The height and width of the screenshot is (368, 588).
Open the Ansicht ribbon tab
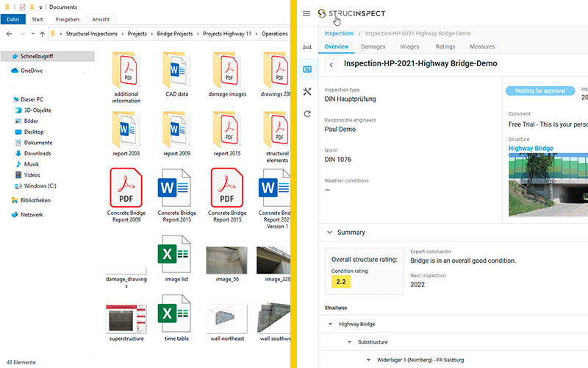pos(101,19)
